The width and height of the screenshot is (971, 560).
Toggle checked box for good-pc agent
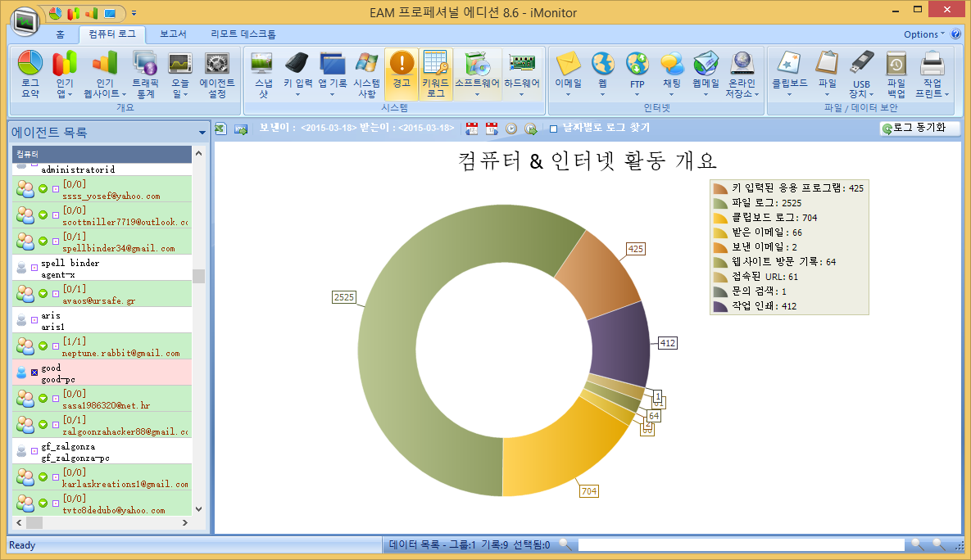point(34,373)
